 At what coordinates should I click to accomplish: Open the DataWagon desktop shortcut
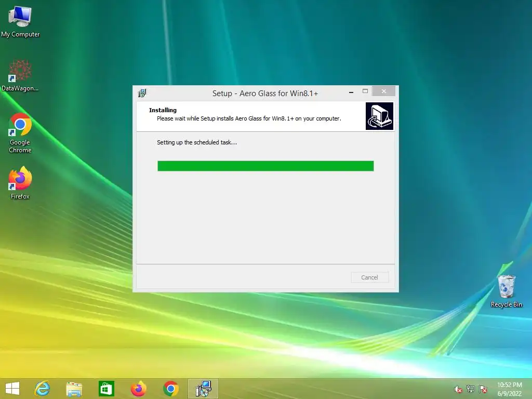coord(20,76)
